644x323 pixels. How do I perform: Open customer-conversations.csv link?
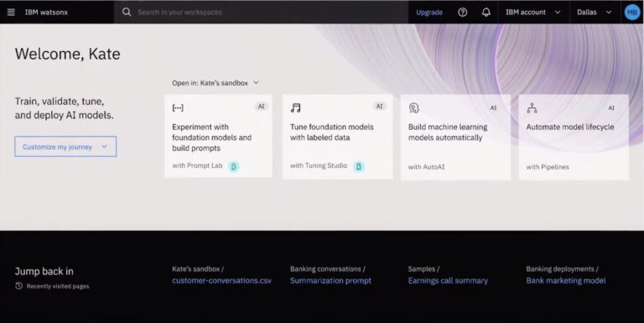coord(221,281)
